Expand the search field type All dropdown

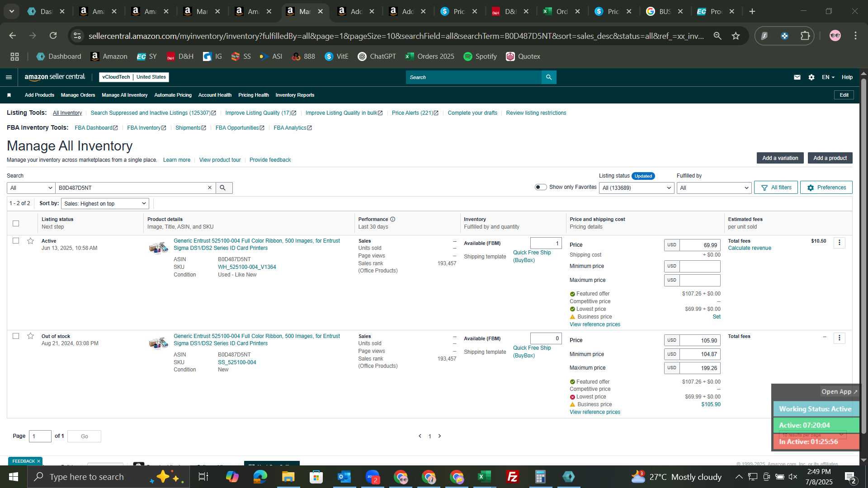pos(31,188)
